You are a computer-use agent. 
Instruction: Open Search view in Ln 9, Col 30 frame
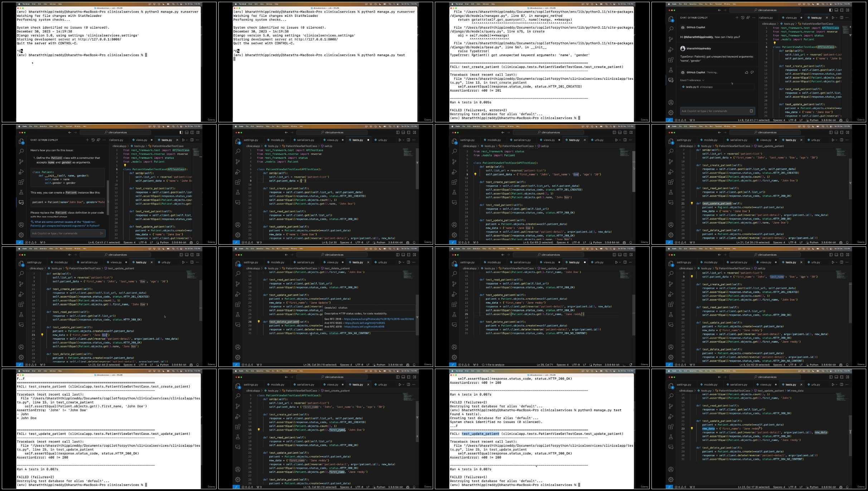[238, 152]
